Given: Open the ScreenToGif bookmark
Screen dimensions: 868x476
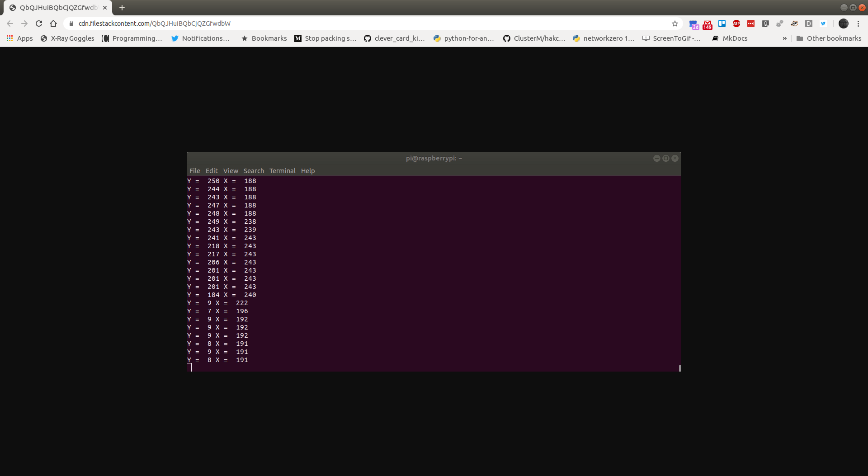Looking at the screenshot, I should click(672, 38).
